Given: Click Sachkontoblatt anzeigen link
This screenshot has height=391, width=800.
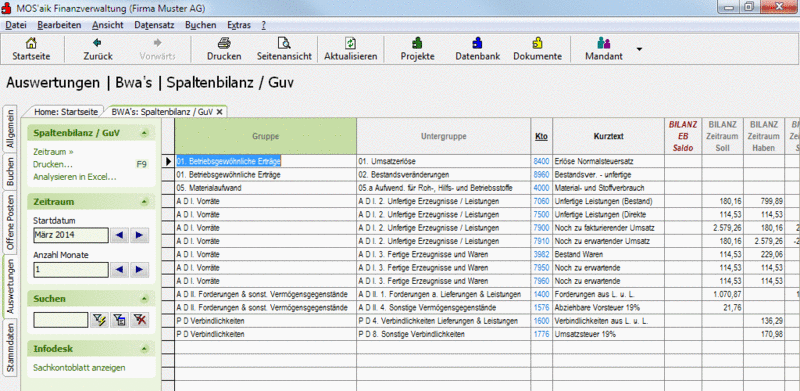Looking at the screenshot, I should (x=79, y=368).
